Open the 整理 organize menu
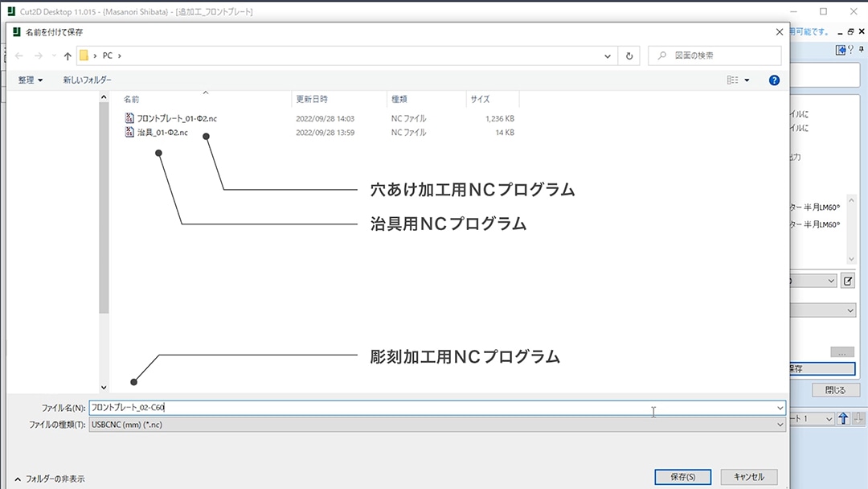The image size is (868, 489). [x=31, y=80]
